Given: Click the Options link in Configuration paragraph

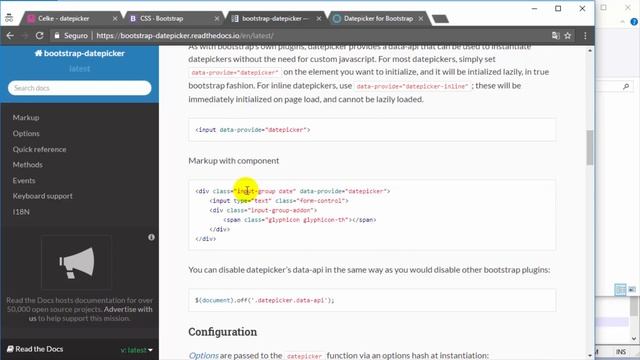Looking at the screenshot, I should click(203, 356).
